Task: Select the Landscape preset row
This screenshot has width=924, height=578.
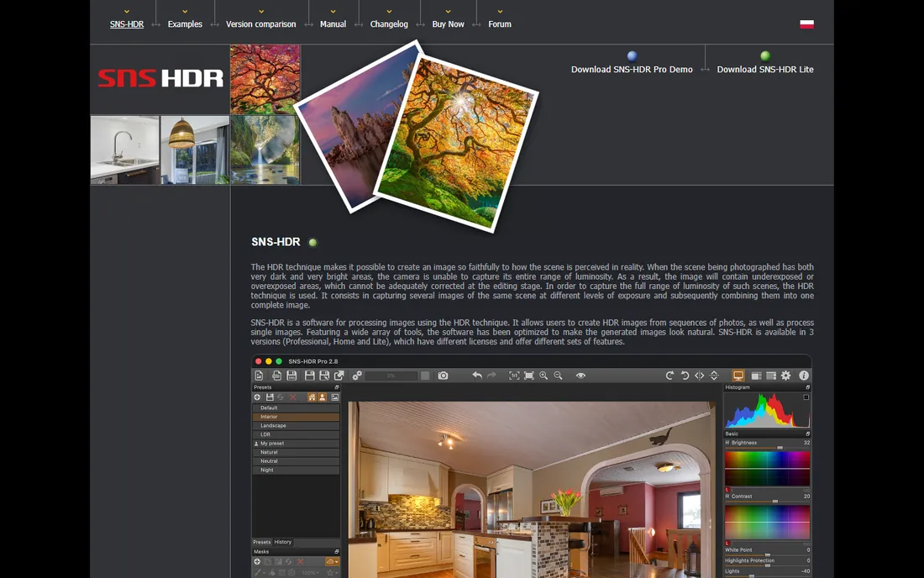Action: [296, 425]
